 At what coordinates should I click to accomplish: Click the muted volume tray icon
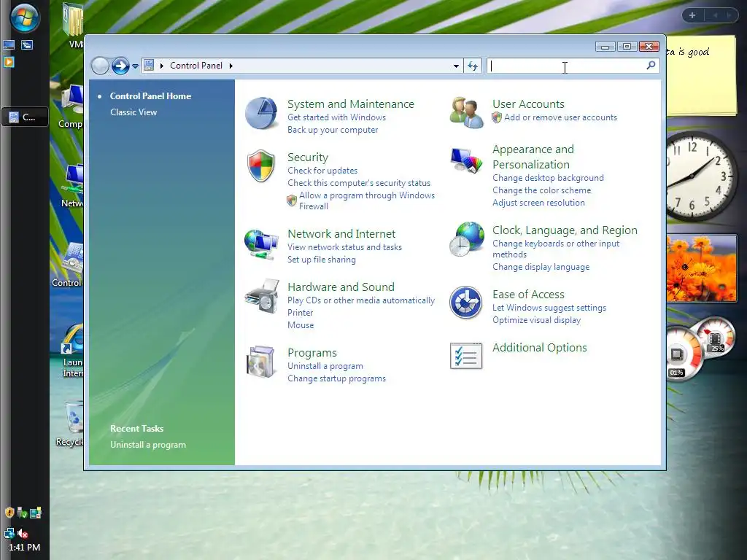(23, 533)
